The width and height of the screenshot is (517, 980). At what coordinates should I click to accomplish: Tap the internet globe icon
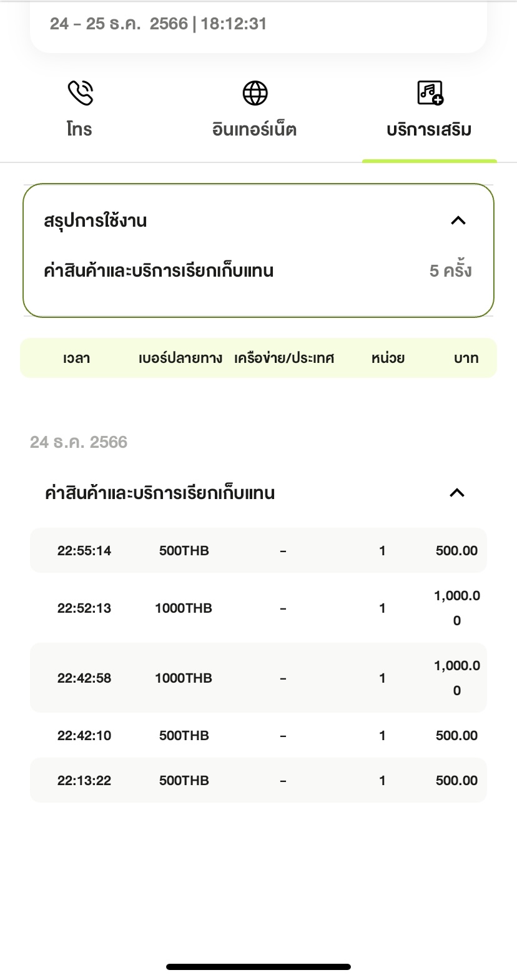click(x=255, y=93)
